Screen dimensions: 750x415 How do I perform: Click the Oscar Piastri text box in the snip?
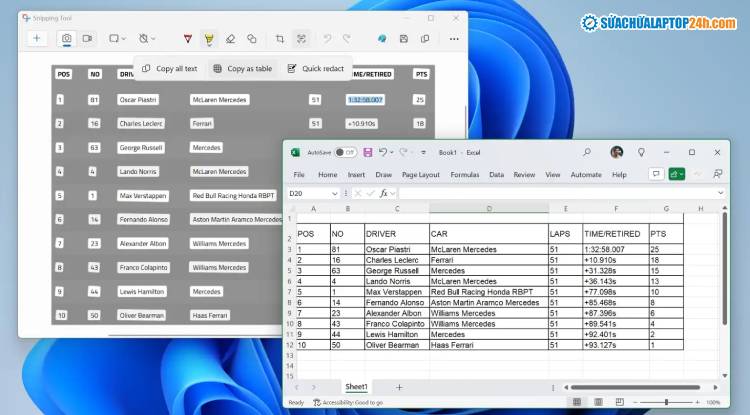point(138,99)
